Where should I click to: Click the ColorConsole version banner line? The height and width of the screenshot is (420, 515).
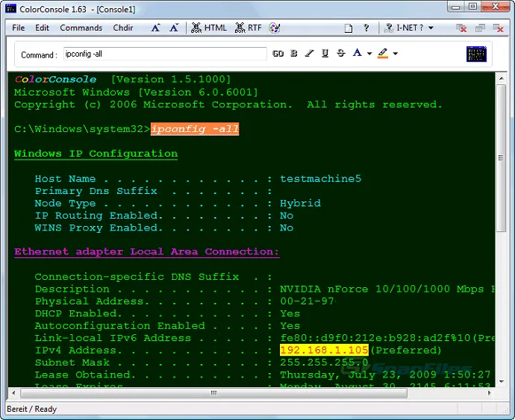click(123, 80)
